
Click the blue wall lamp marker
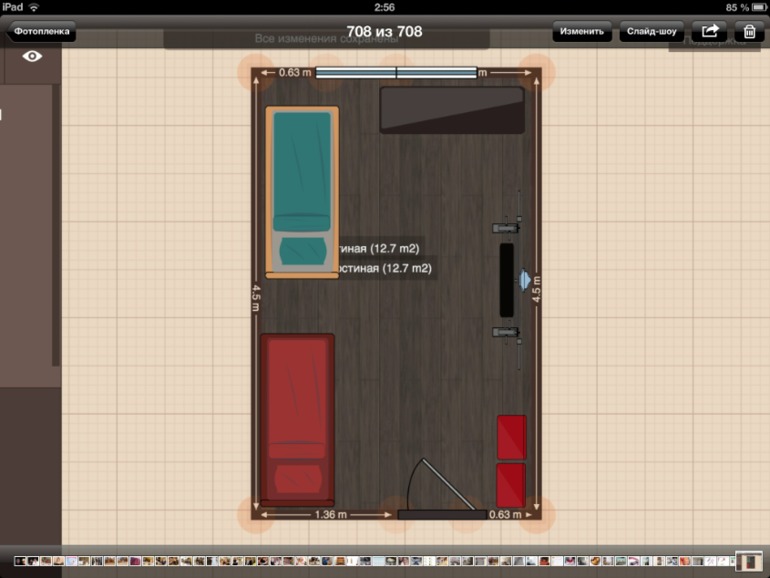pos(523,276)
